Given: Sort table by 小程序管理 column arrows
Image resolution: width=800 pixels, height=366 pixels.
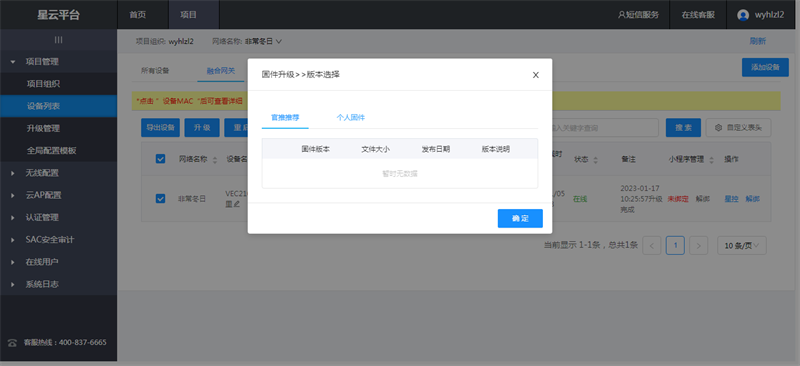Looking at the screenshot, I should (711, 160).
